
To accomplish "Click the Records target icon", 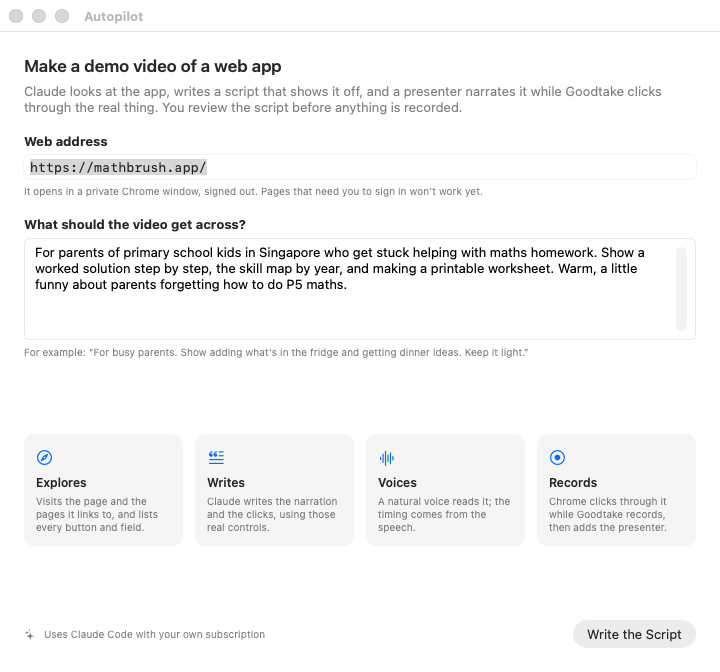I will tap(557, 457).
